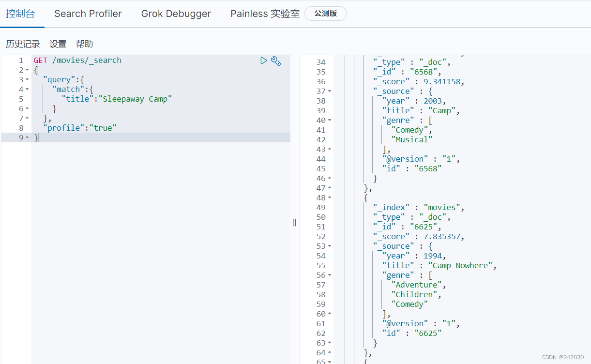Collapse the query fold at editor line 3

click(27, 80)
